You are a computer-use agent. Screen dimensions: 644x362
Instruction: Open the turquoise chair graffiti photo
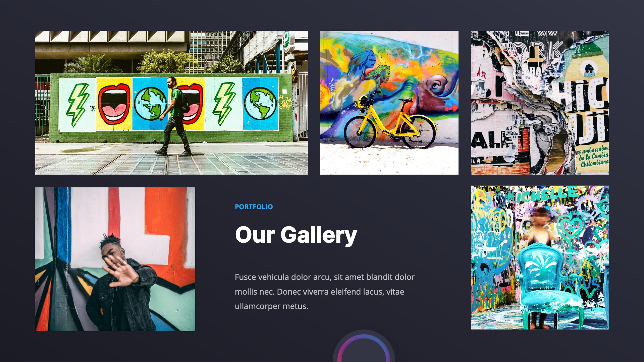[540, 257]
